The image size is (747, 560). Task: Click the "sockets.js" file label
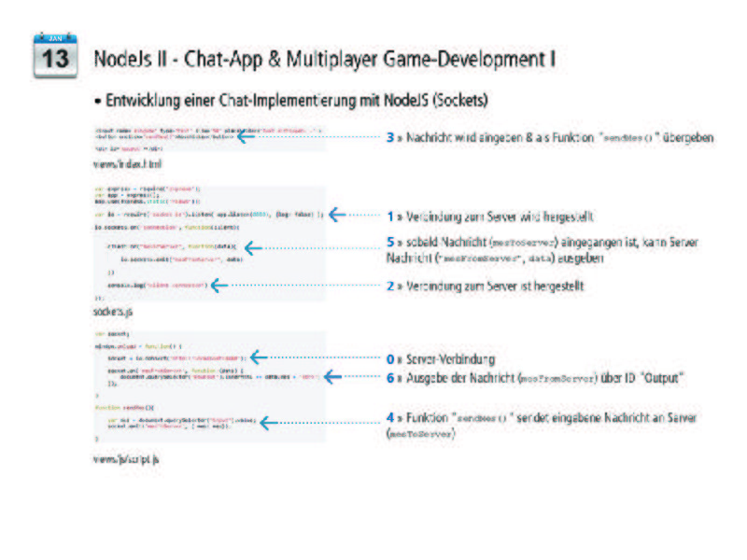click(113, 312)
